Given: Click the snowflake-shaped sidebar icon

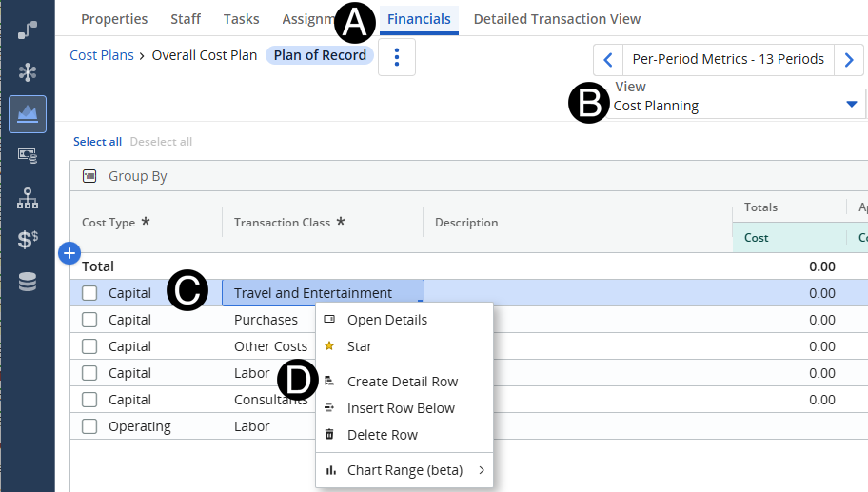Looking at the screenshot, I should 28,72.
